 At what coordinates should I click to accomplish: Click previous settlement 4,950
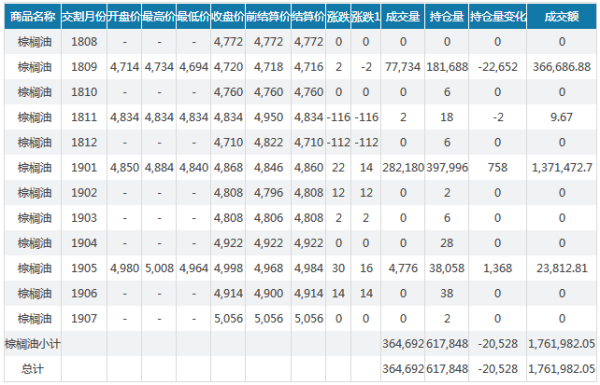tap(268, 117)
